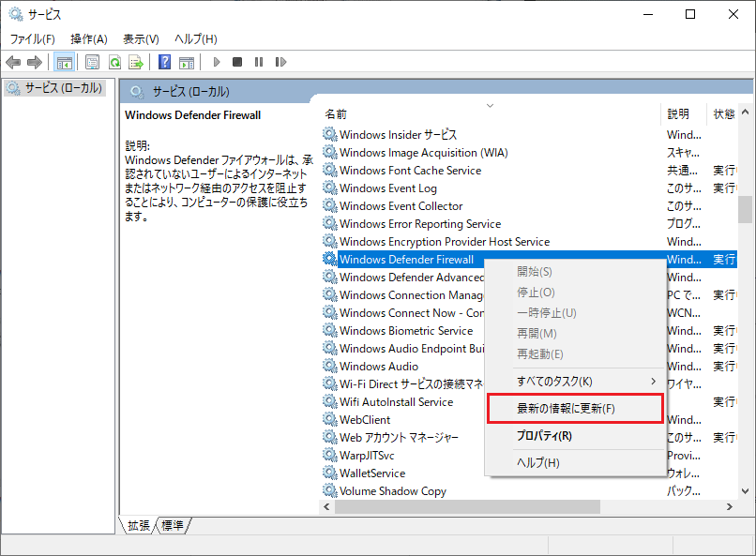This screenshot has width=756, height=556.
Task: Click gear icon of Volume Shadow Copy
Action: tap(330, 491)
